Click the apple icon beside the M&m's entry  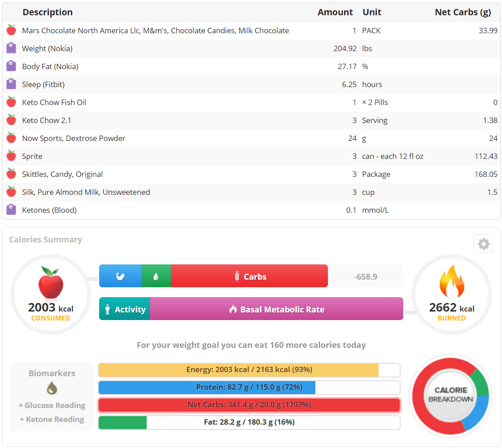coord(11,30)
